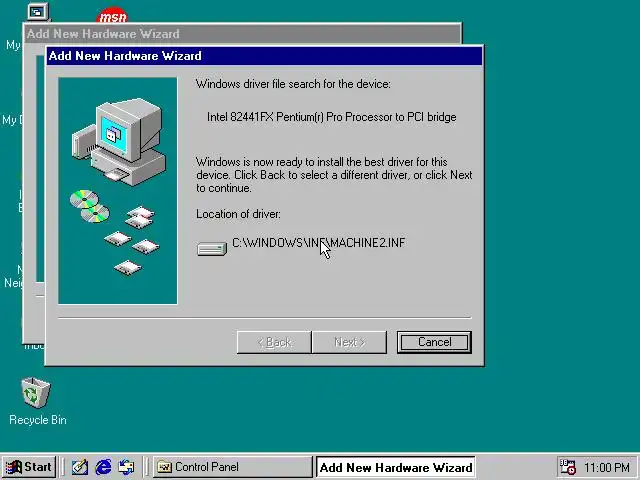This screenshot has width=640, height=480.
Task: Click the Task Scheduler tray icon
Action: point(568,467)
